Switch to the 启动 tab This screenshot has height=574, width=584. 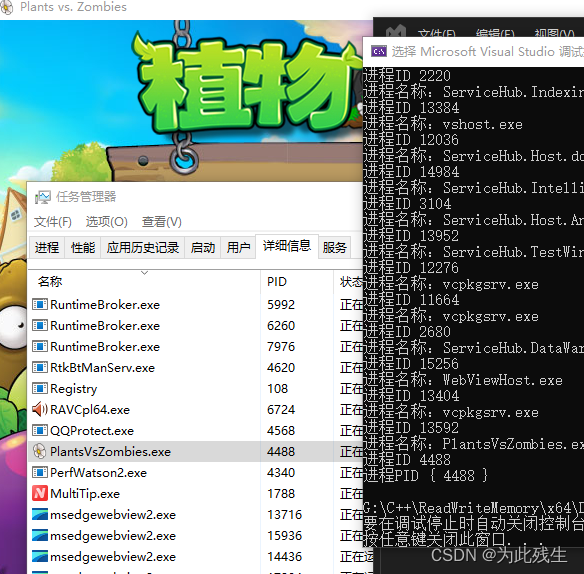point(203,247)
